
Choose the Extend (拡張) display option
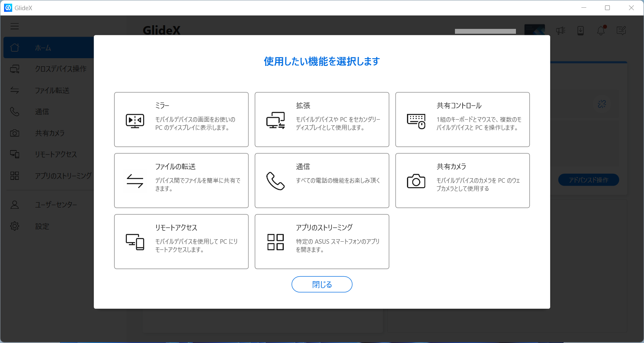pyautogui.click(x=322, y=119)
